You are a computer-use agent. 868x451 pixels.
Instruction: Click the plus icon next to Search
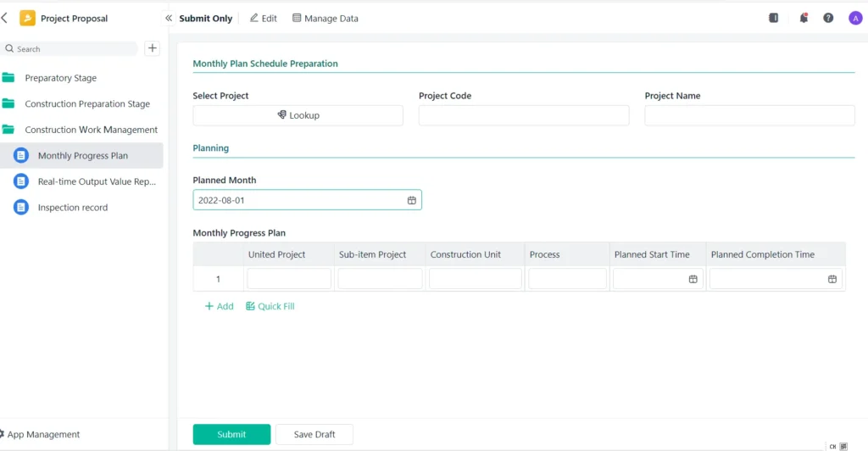pyautogui.click(x=153, y=48)
